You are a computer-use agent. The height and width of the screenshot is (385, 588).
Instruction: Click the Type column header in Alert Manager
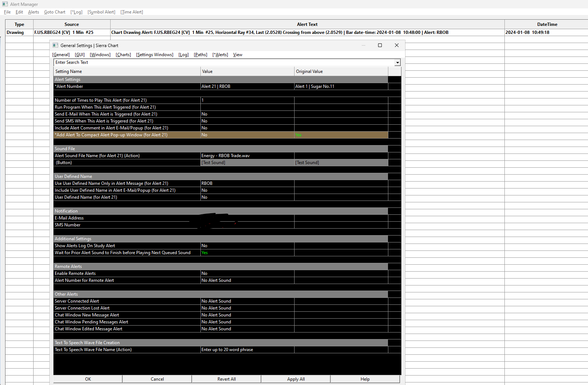click(19, 24)
